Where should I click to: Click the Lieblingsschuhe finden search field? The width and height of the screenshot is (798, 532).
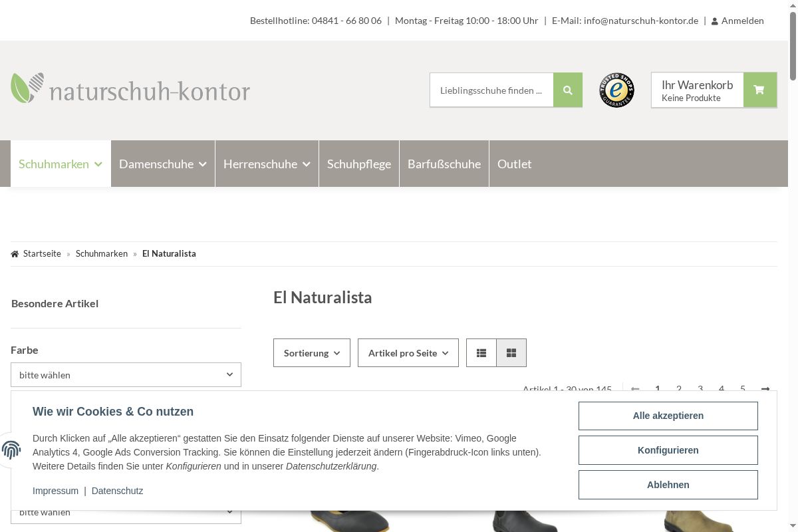point(491,90)
